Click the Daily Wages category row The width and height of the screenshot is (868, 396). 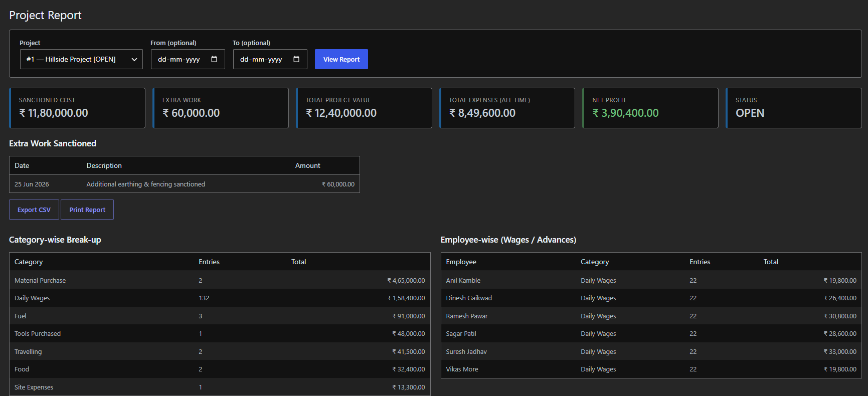pyautogui.click(x=220, y=298)
